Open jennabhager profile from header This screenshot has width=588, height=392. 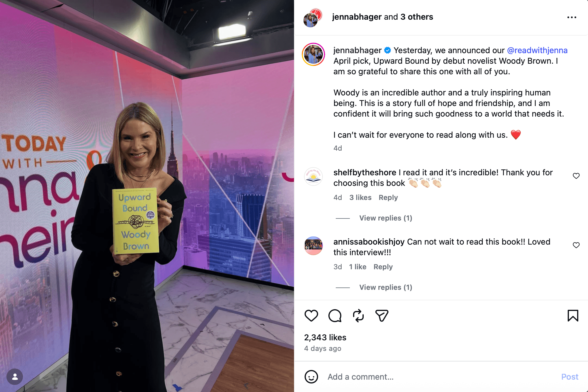357,17
